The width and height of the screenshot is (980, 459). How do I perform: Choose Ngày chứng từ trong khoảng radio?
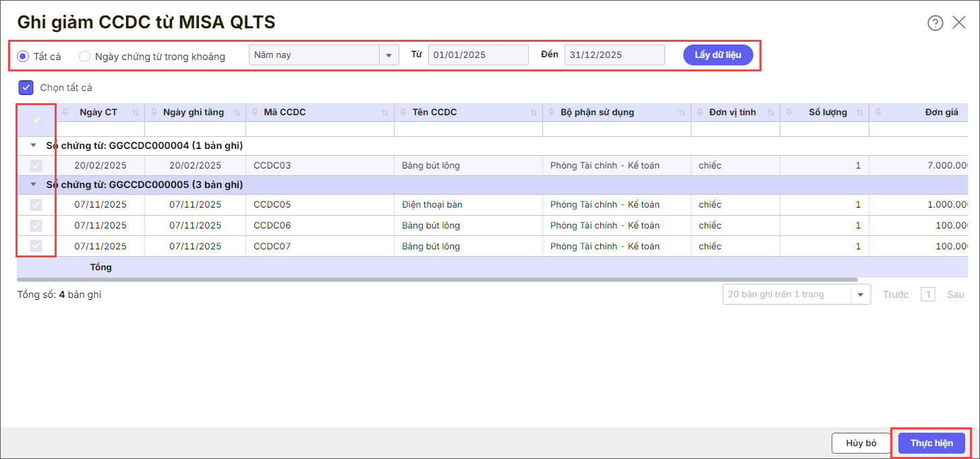coord(84,57)
